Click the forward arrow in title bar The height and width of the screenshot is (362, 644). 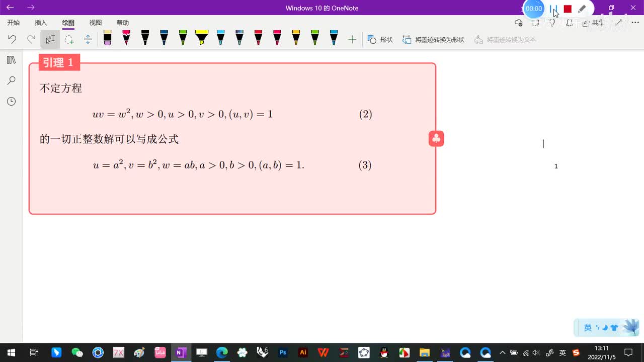point(31,8)
